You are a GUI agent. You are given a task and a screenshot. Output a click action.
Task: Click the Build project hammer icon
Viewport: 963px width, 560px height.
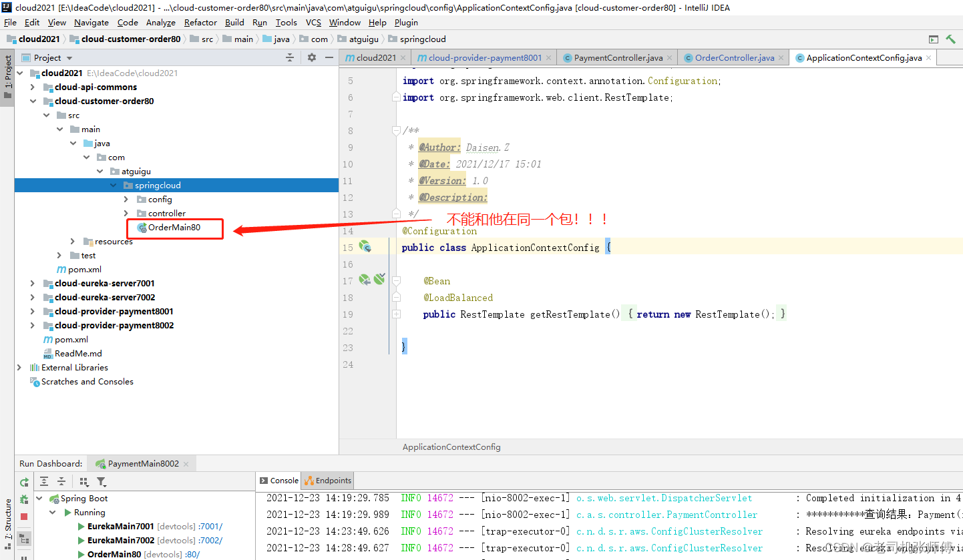coord(950,39)
